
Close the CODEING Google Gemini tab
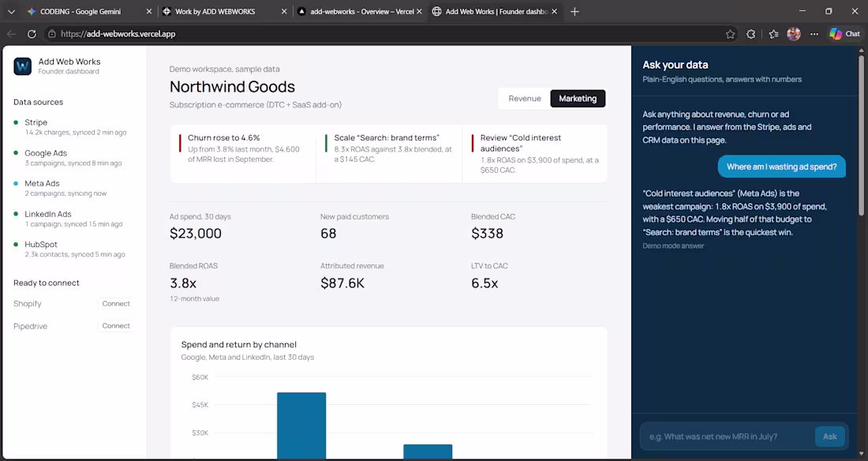[149, 12]
